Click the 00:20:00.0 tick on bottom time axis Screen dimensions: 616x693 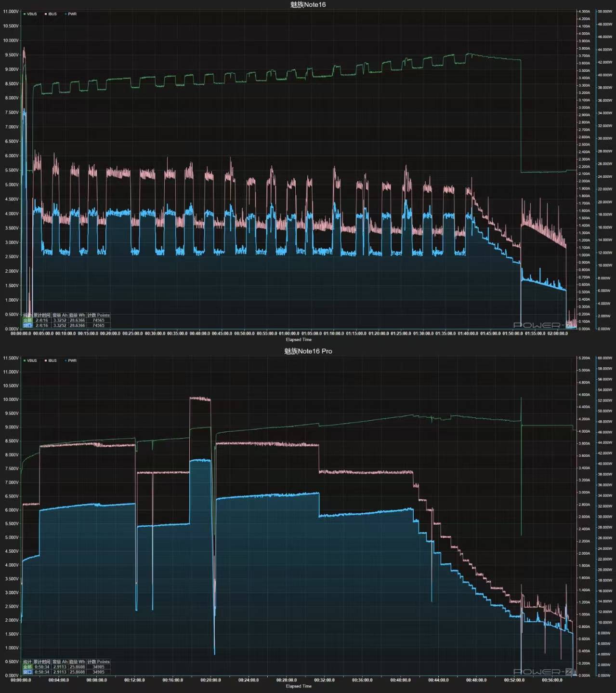tap(210, 680)
